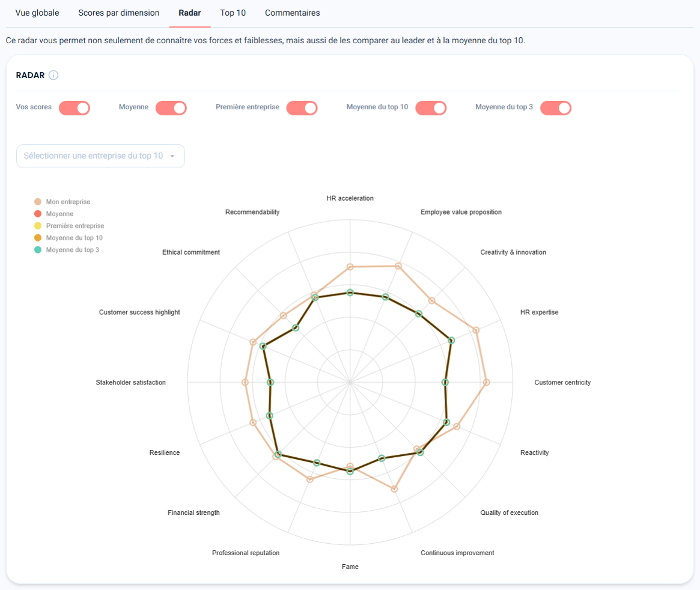Click the teal Moyenne du top 3 legend dot

pyautogui.click(x=38, y=250)
